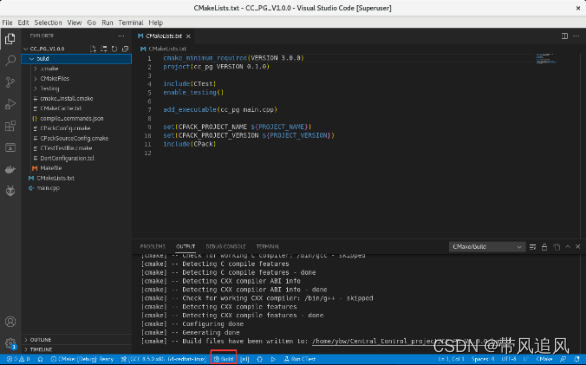Choose the default build target [all]
Viewport: 586px width, 365px height.
tap(244, 359)
